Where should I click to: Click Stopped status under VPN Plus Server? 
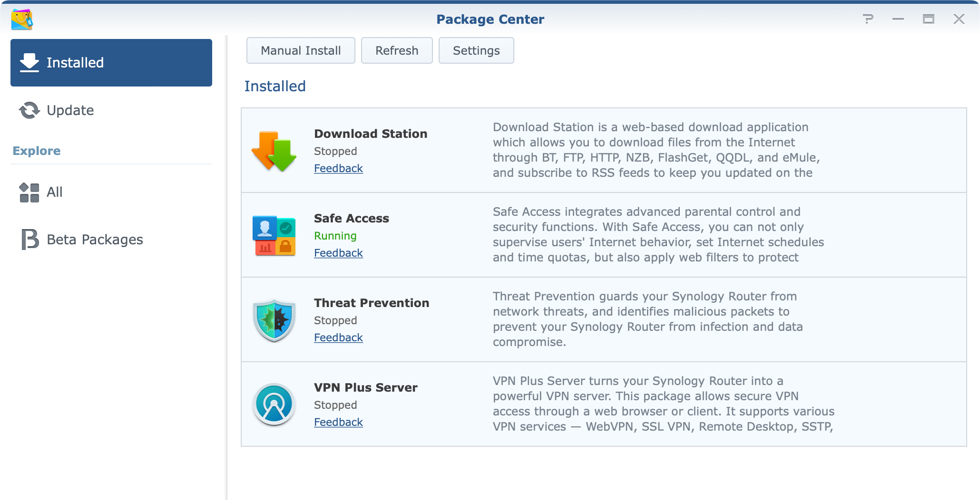pyautogui.click(x=335, y=405)
